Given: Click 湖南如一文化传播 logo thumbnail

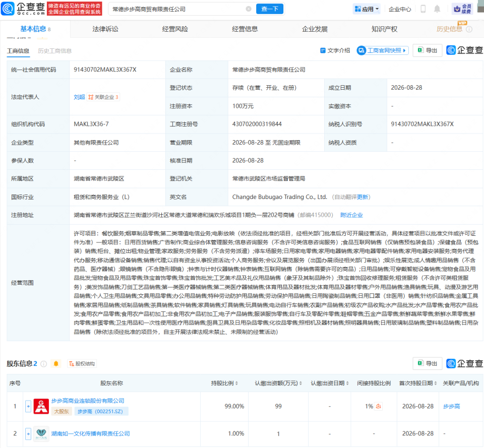Looking at the screenshot, I should tap(41, 434).
